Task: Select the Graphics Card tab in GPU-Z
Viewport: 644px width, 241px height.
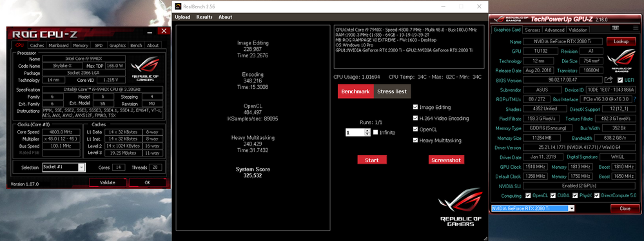Action: point(507,30)
